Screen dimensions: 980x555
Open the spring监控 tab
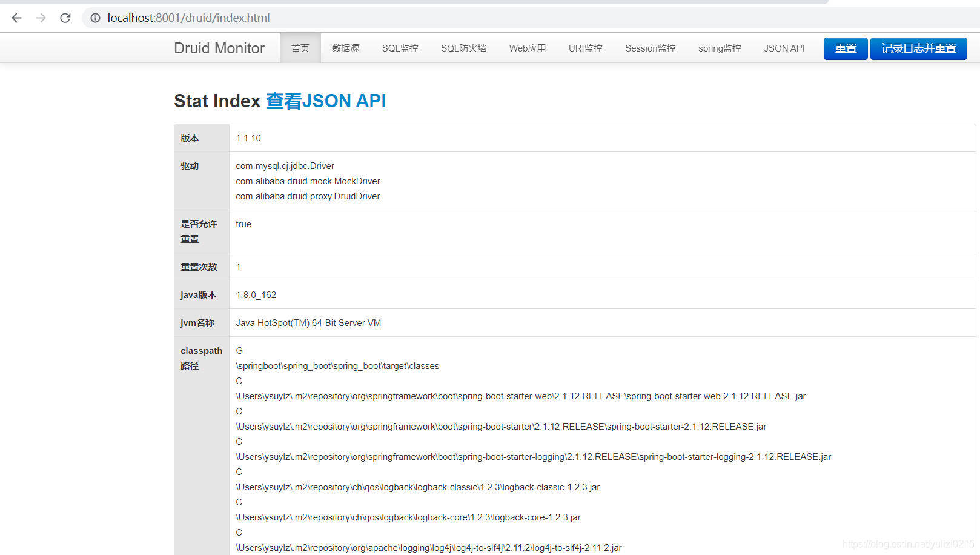coord(720,48)
